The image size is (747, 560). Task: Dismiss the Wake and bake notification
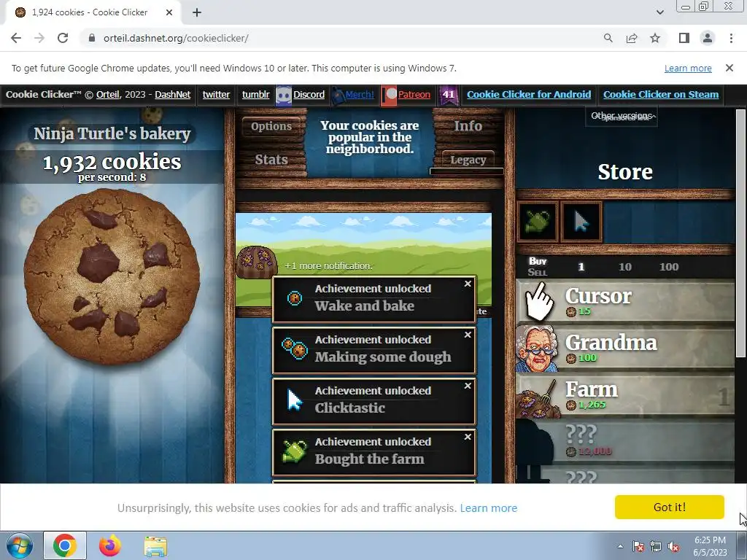click(468, 284)
